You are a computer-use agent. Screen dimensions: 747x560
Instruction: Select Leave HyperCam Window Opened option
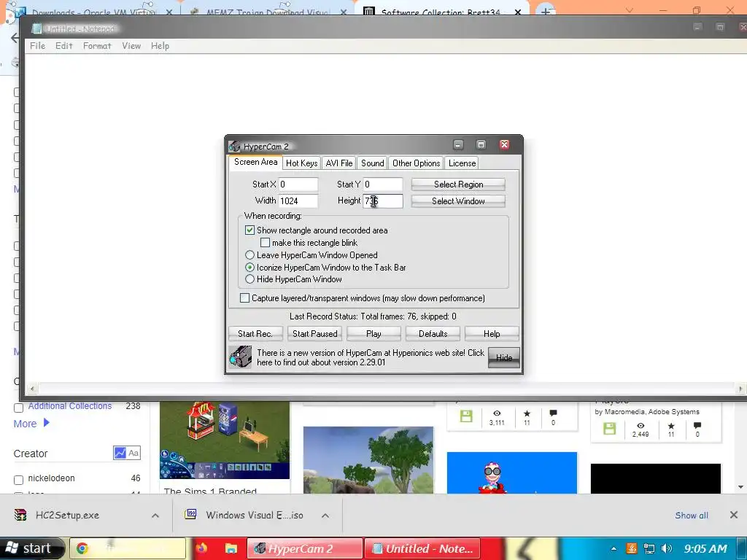(x=249, y=255)
